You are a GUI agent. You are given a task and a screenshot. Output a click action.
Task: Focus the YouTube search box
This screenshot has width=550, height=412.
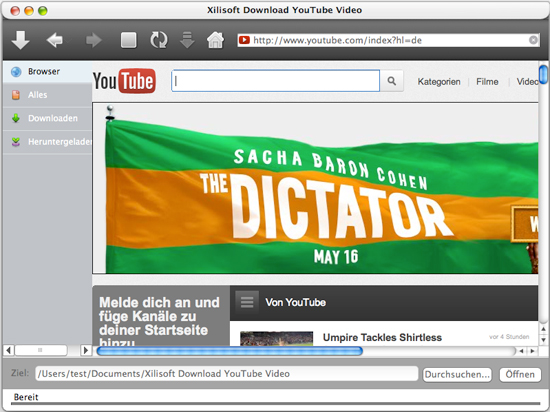click(276, 81)
